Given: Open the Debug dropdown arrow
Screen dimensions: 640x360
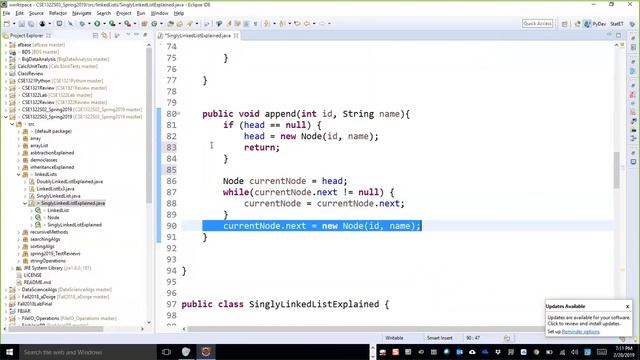Looking at the screenshot, I should coord(89,24).
